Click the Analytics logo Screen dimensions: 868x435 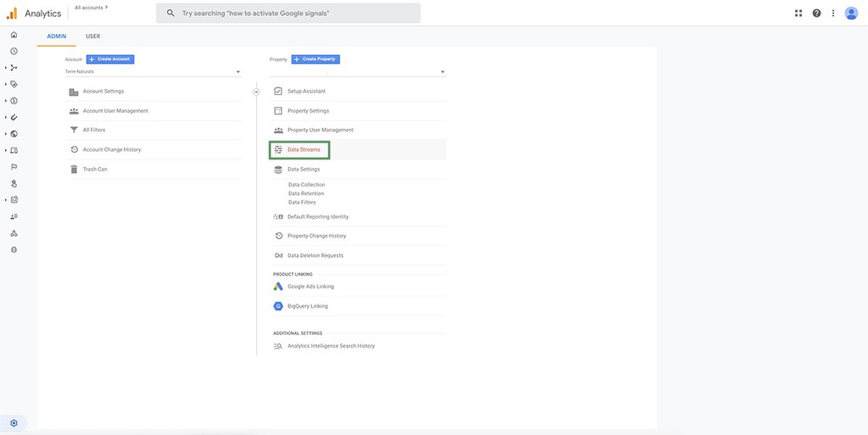pyautogui.click(x=12, y=14)
